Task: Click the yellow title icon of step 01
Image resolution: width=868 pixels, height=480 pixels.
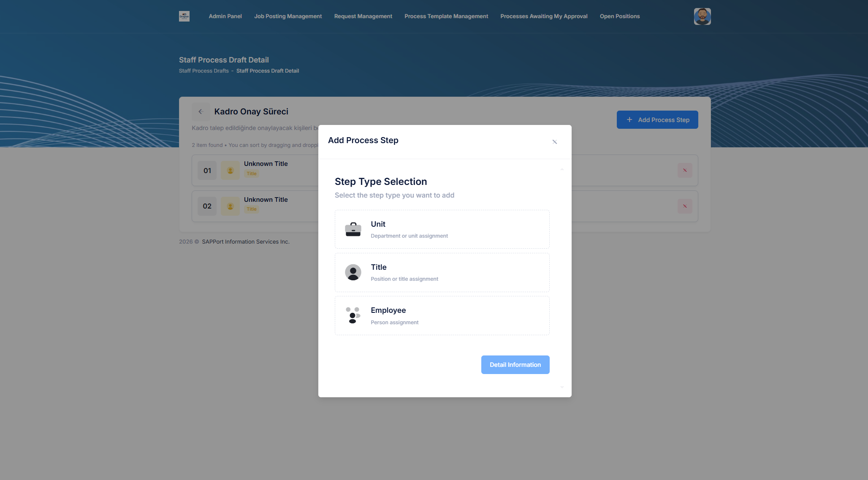Action: coord(230,171)
